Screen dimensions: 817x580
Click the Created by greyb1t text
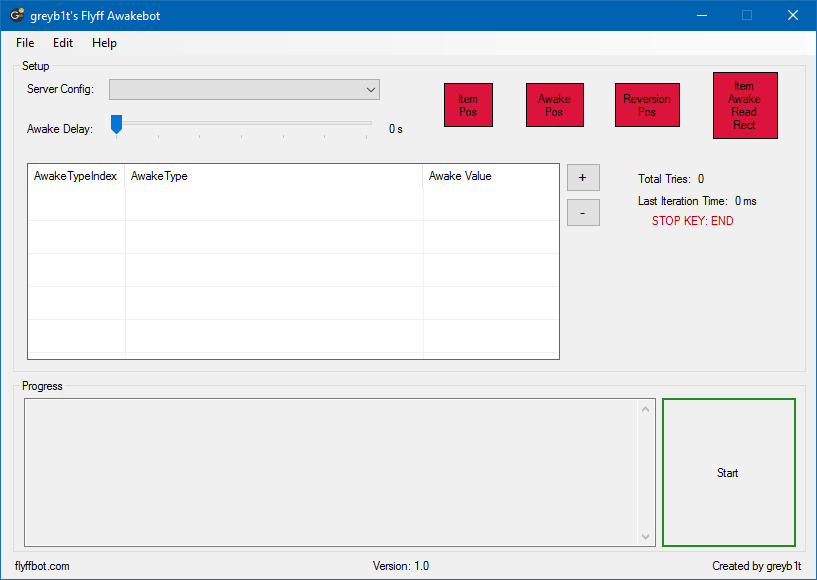tap(757, 566)
